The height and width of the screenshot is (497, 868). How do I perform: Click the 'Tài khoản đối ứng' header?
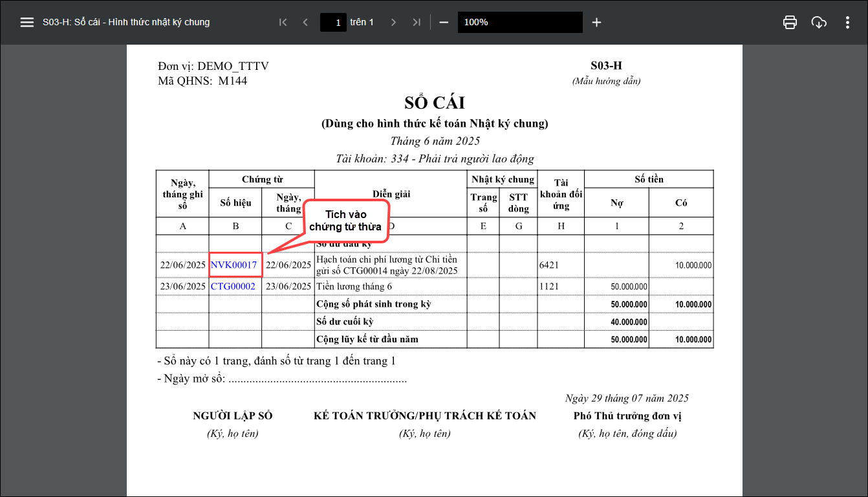(561, 194)
